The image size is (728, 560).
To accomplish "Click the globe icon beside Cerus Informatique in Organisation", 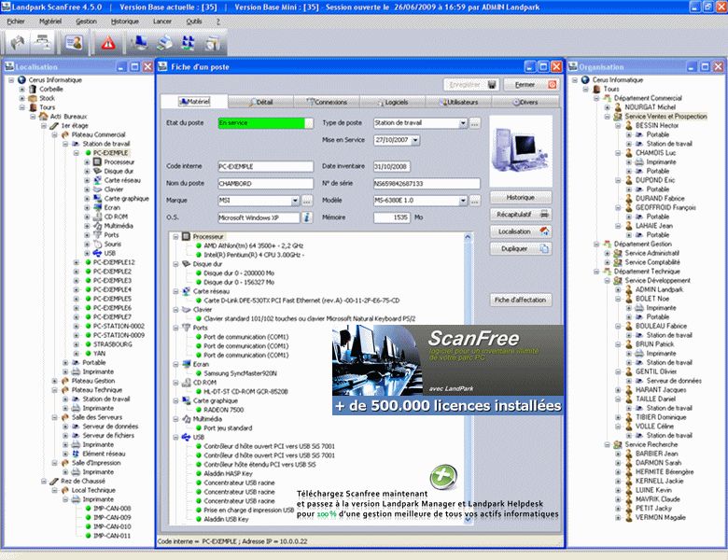I will coord(585,80).
